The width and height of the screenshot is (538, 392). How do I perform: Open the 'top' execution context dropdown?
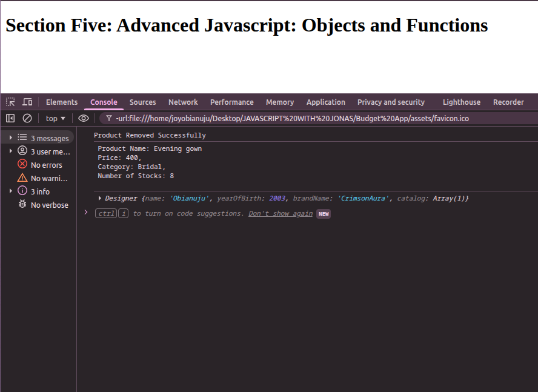pos(55,118)
